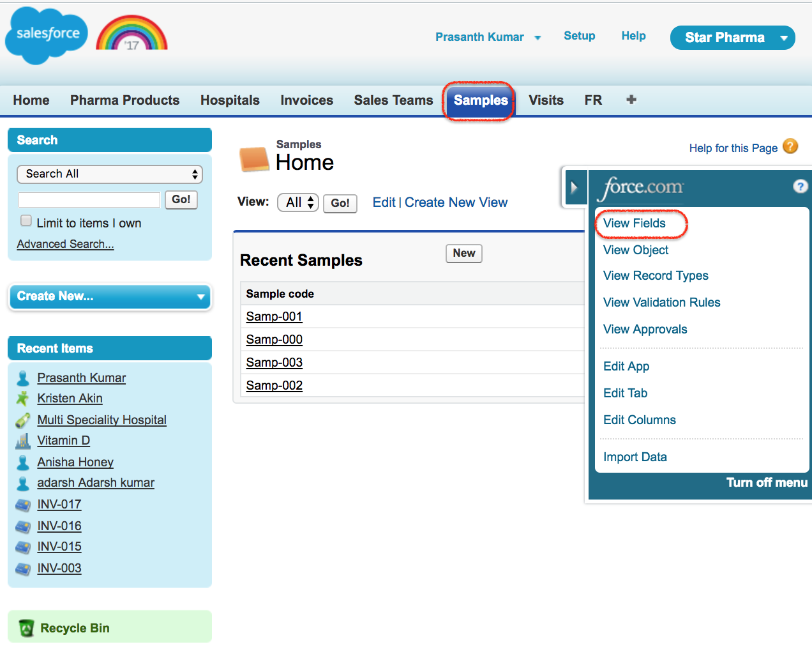This screenshot has width=812, height=649.
Task: Click the Help link in header
Action: tap(633, 36)
